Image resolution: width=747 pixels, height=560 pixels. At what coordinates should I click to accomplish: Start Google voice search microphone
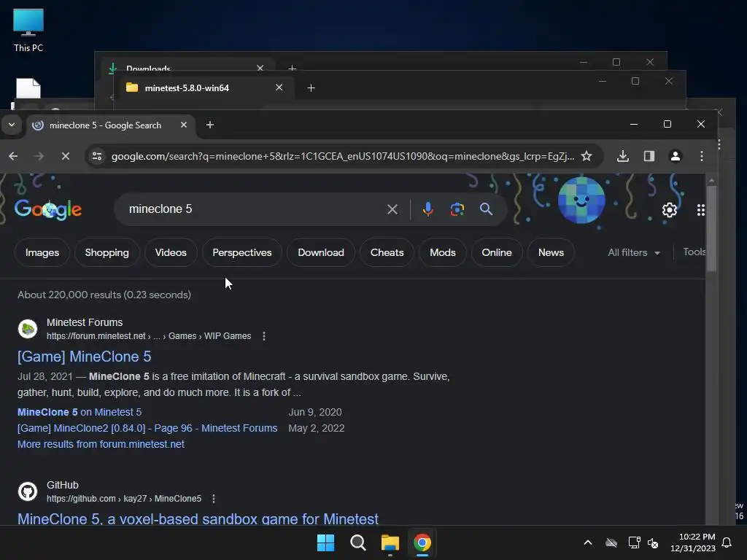coord(427,209)
